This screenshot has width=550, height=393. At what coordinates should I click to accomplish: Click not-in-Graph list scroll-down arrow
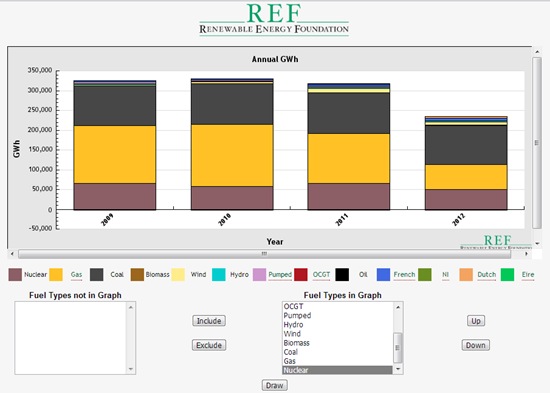130,369
